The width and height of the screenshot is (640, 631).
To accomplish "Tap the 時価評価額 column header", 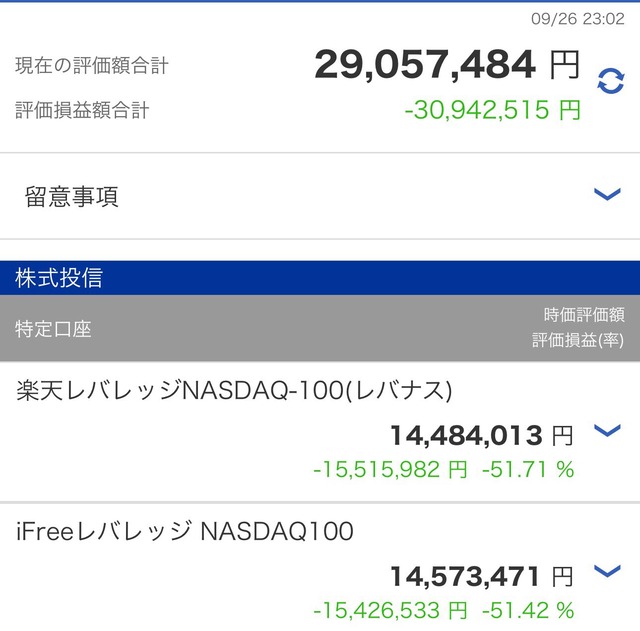I will coord(582,316).
